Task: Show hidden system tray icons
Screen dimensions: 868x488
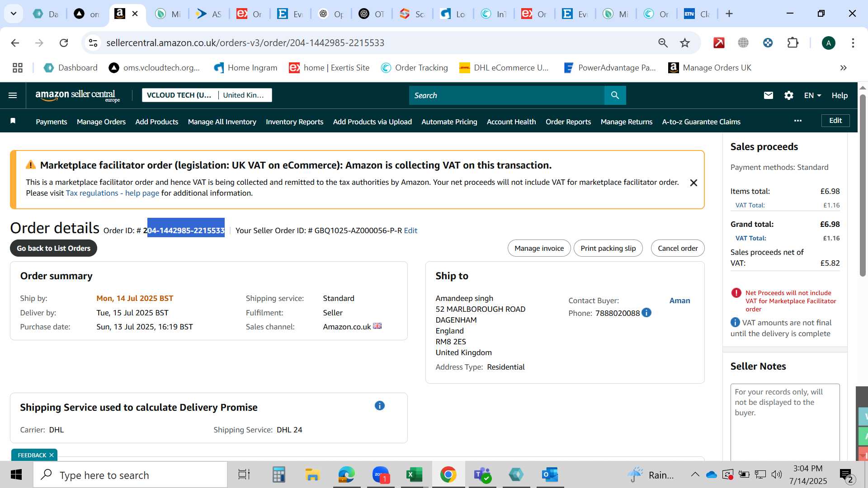Action: click(x=695, y=475)
